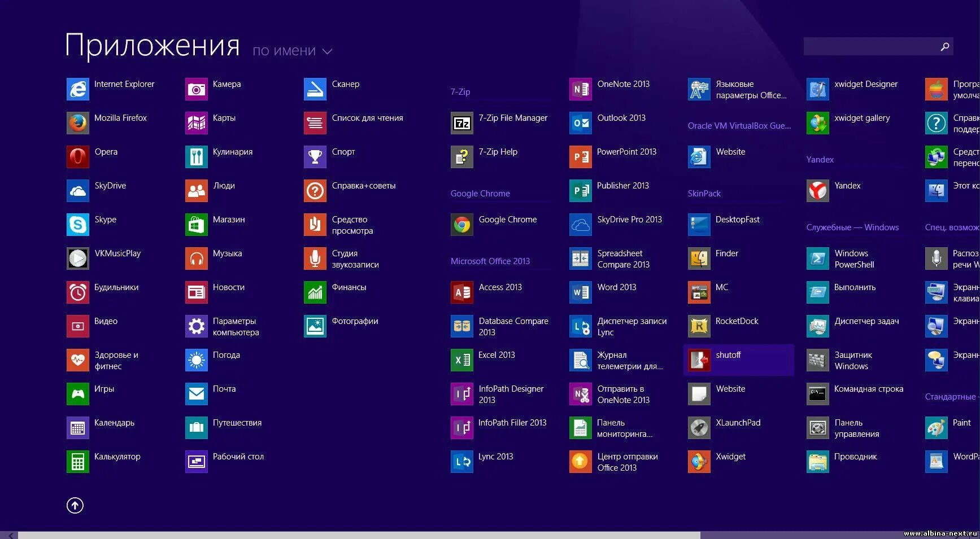Viewport: 980px width, 539px height.
Task: Click the 'XLaunchPad' label
Action: point(738,423)
